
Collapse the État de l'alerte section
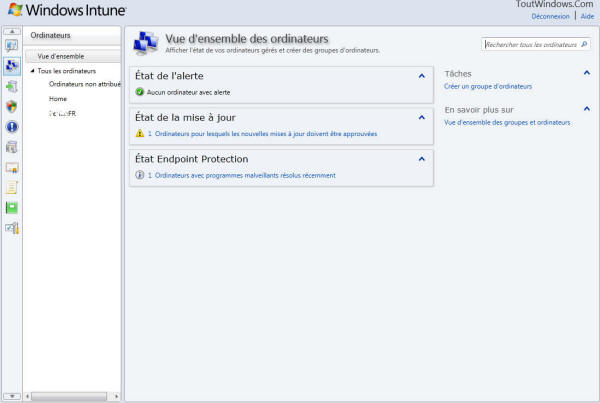point(422,76)
